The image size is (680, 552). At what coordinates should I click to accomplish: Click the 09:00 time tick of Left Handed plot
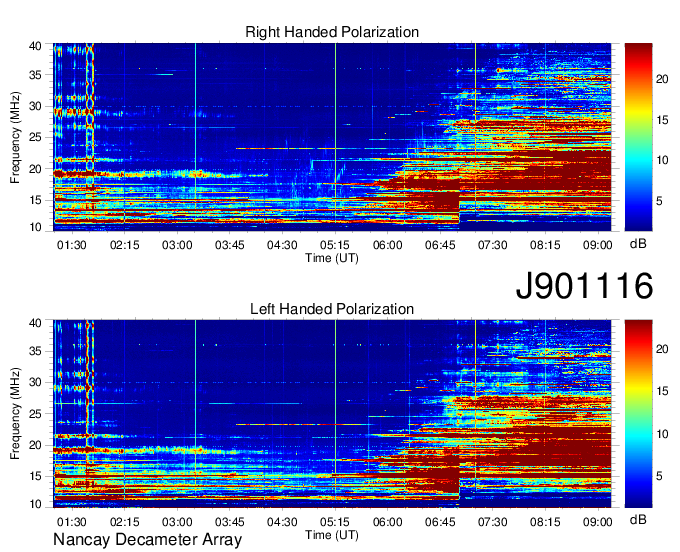598,522
